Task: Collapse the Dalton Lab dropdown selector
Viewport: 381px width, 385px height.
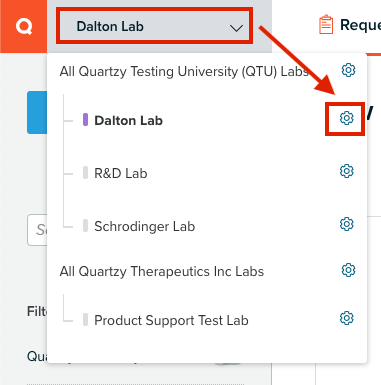Action: [154, 26]
